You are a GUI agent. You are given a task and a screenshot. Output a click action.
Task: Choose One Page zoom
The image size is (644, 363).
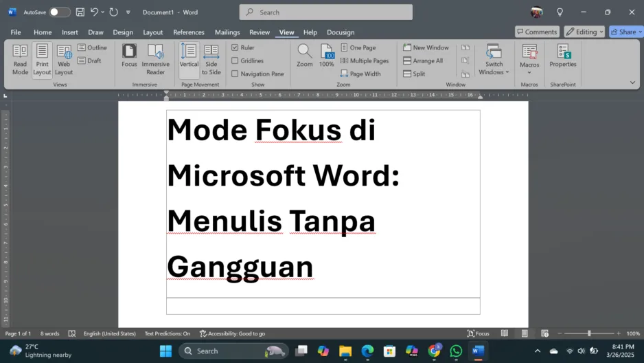pyautogui.click(x=358, y=47)
